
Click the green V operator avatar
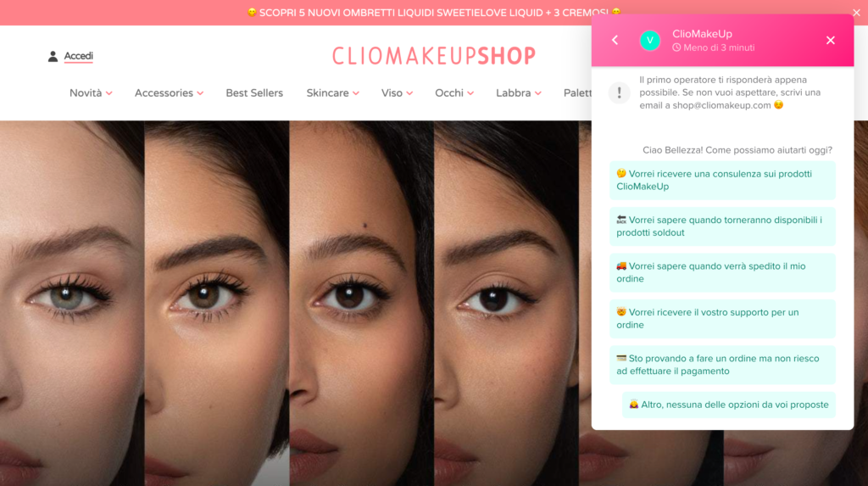coord(650,41)
